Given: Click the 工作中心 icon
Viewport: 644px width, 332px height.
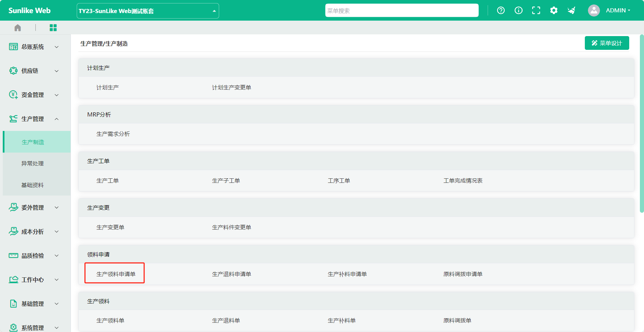Looking at the screenshot, I should tap(13, 279).
